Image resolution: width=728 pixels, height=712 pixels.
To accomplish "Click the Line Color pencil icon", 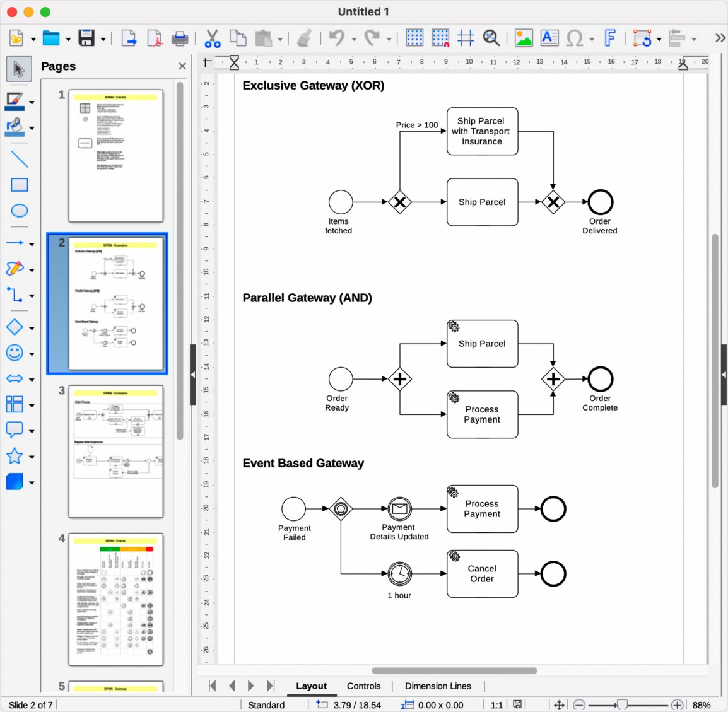I will pos(15,101).
